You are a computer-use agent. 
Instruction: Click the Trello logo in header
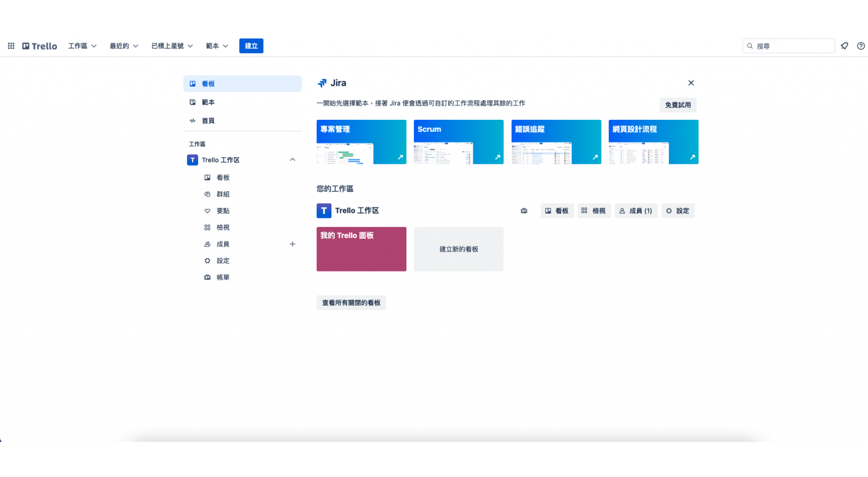pos(40,46)
